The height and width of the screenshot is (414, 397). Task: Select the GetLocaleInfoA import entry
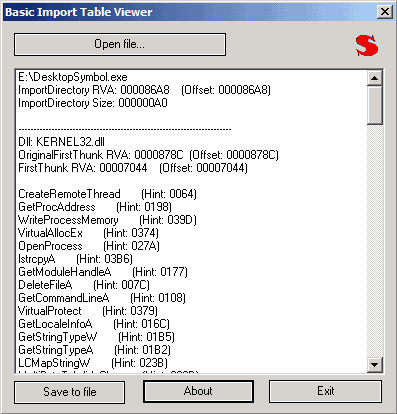(x=94, y=324)
